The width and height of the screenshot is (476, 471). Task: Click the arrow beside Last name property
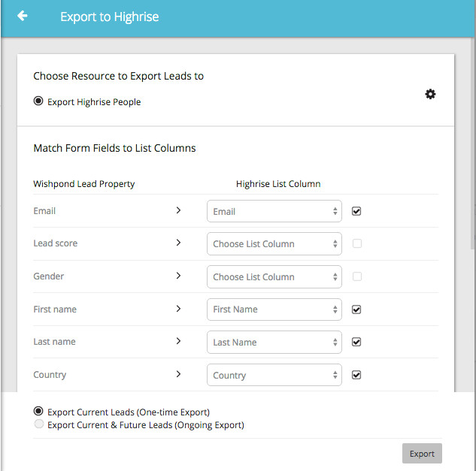pos(178,341)
